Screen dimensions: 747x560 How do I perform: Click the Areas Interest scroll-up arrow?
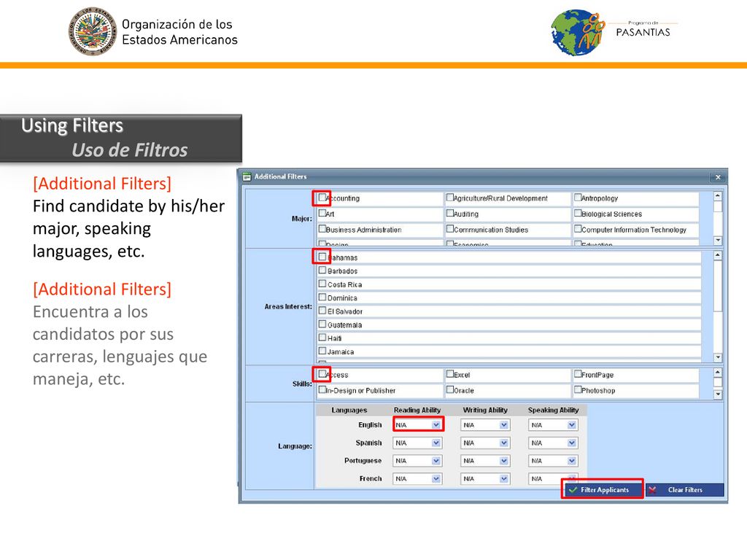click(x=718, y=255)
